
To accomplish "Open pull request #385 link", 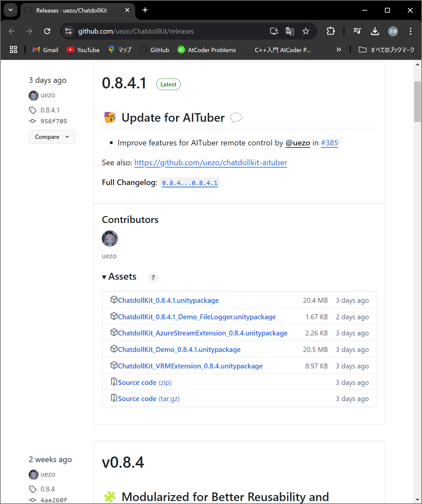I will click(x=329, y=143).
